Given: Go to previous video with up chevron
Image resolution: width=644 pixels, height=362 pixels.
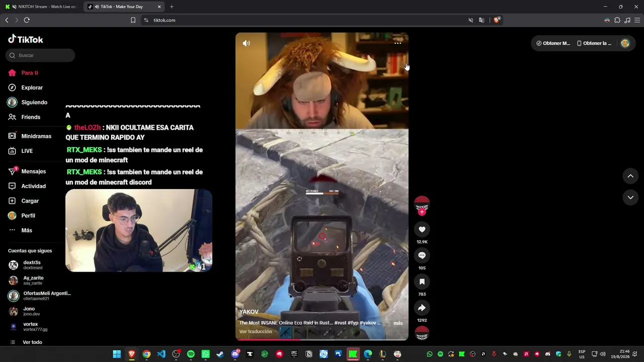Looking at the screenshot, I should (630, 176).
